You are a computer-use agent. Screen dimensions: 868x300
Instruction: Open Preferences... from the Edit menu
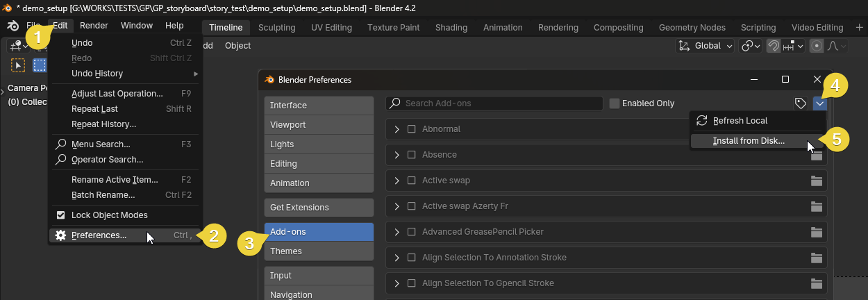tap(126, 235)
